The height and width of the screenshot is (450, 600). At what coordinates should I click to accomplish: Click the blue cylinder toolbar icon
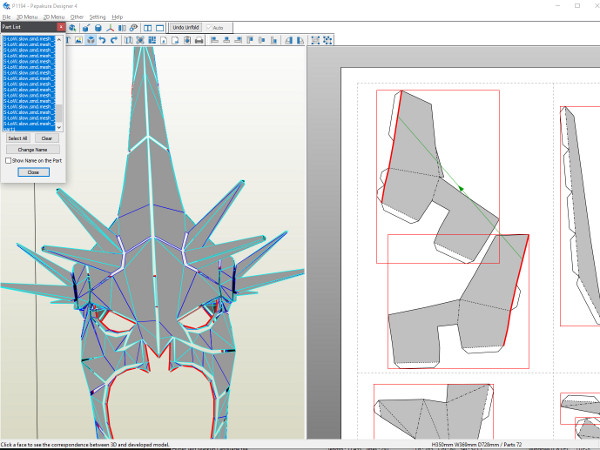[98, 28]
